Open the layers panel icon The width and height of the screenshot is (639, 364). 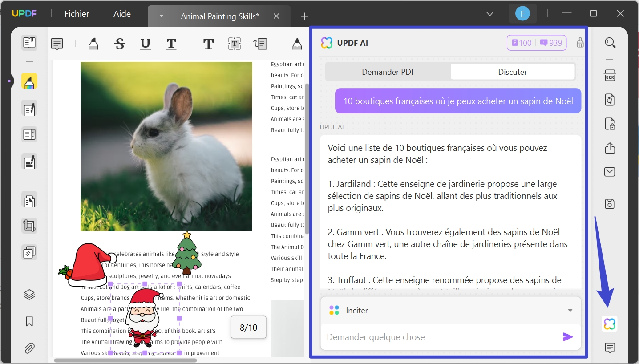click(29, 295)
